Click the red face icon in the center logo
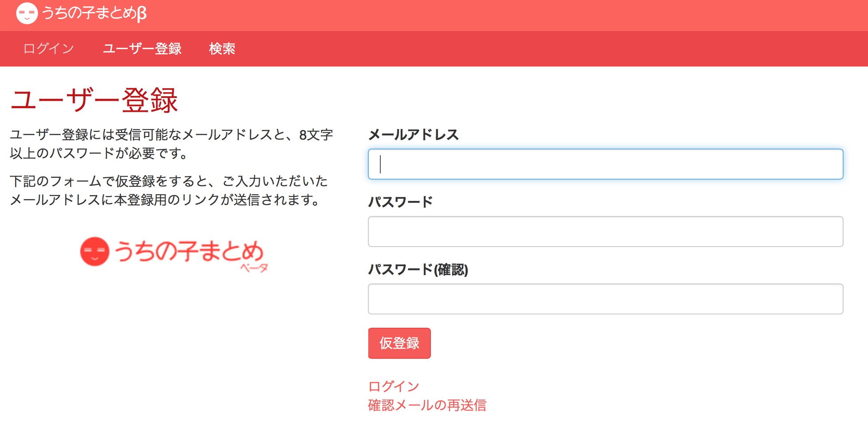The height and width of the screenshot is (424, 868). pos(95,251)
